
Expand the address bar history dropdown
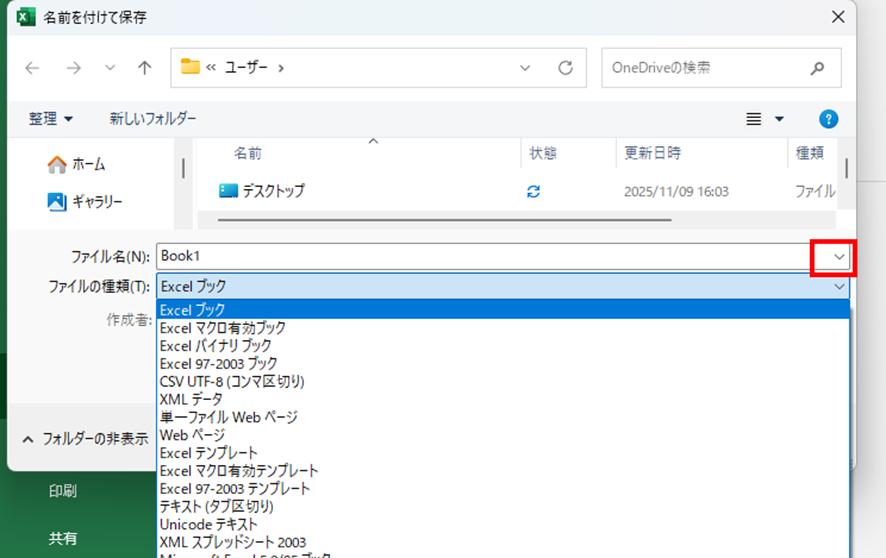coord(525,68)
